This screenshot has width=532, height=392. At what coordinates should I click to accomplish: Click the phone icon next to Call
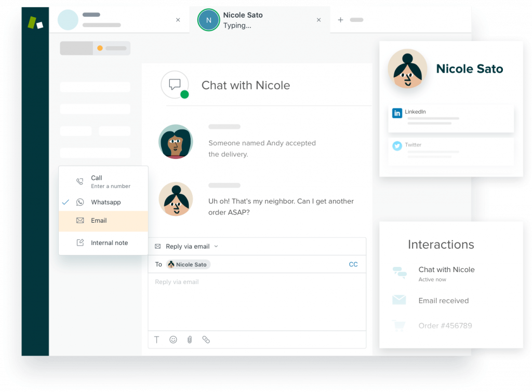pos(79,181)
